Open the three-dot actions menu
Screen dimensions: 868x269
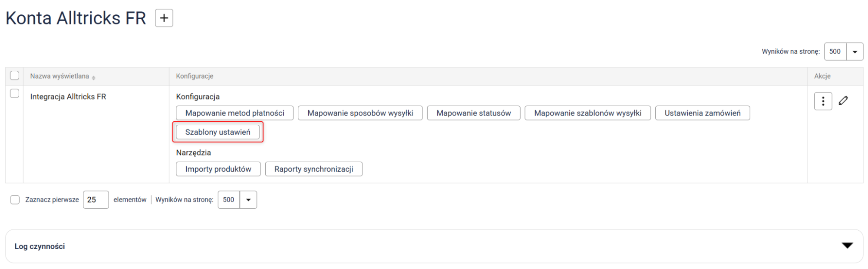822,101
